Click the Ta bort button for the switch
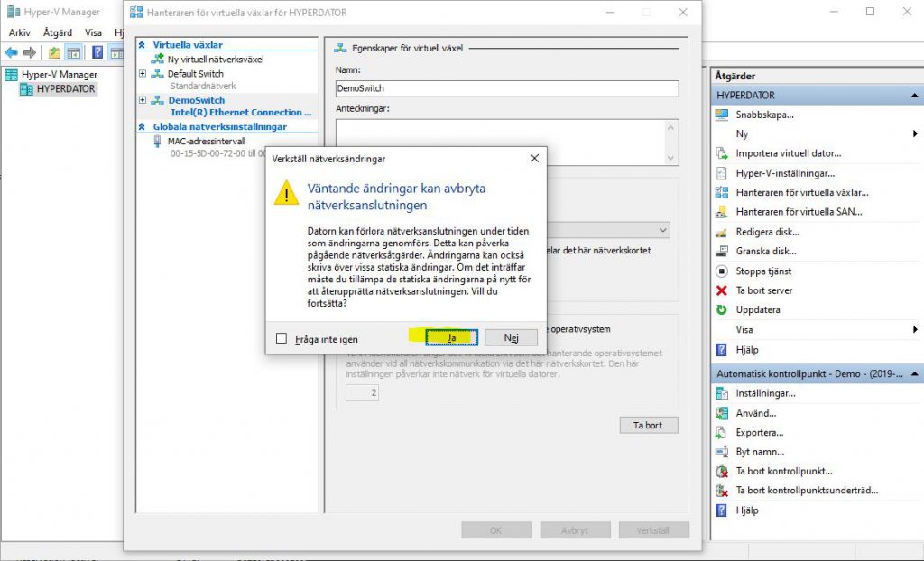Image resolution: width=924 pixels, height=561 pixels. click(648, 426)
